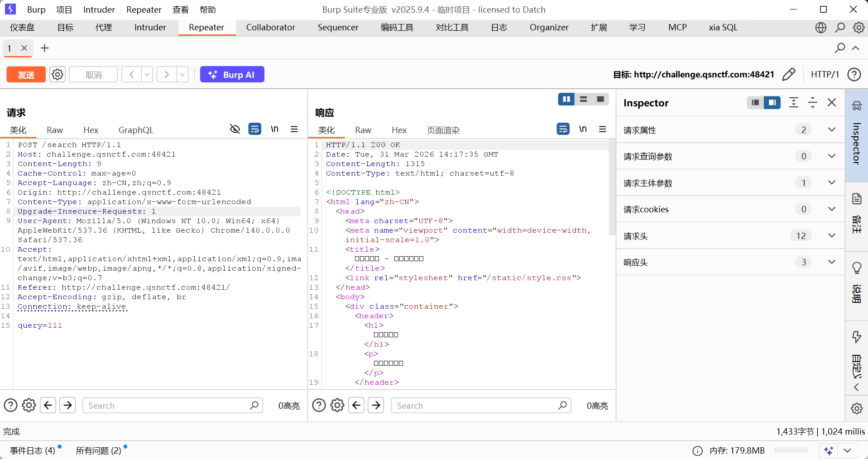The width and height of the screenshot is (868, 459).
Task: Click the Burp AI button
Action: pos(232,74)
